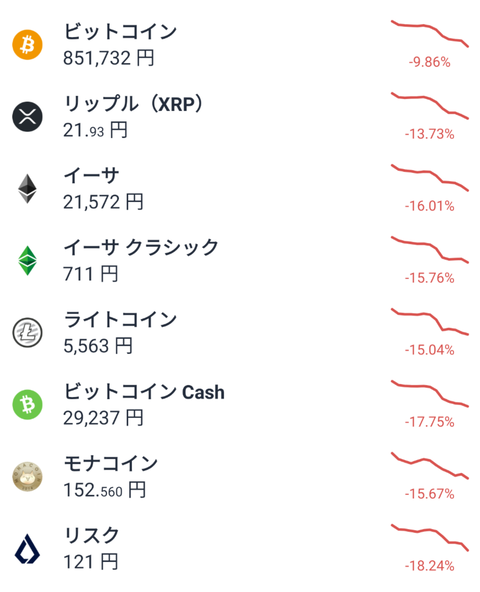Image resolution: width=480 pixels, height=592 pixels.
Task: Select the 21,572 円 Ether price
Action: click(x=103, y=202)
